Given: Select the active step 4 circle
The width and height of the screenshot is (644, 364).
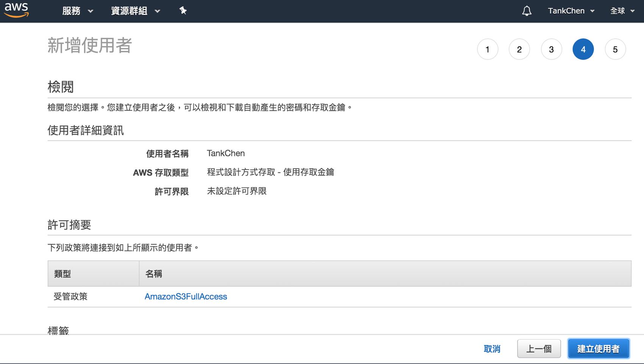Looking at the screenshot, I should click(583, 49).
